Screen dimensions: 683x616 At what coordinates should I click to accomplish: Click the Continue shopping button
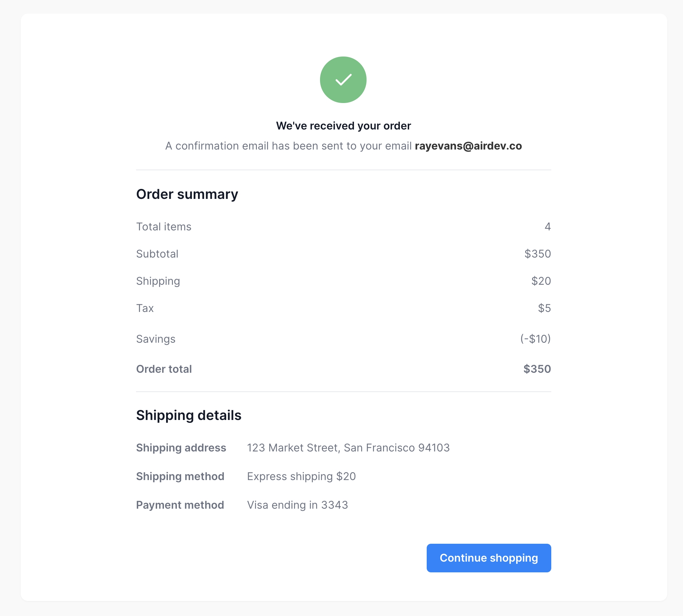(489, 558)
